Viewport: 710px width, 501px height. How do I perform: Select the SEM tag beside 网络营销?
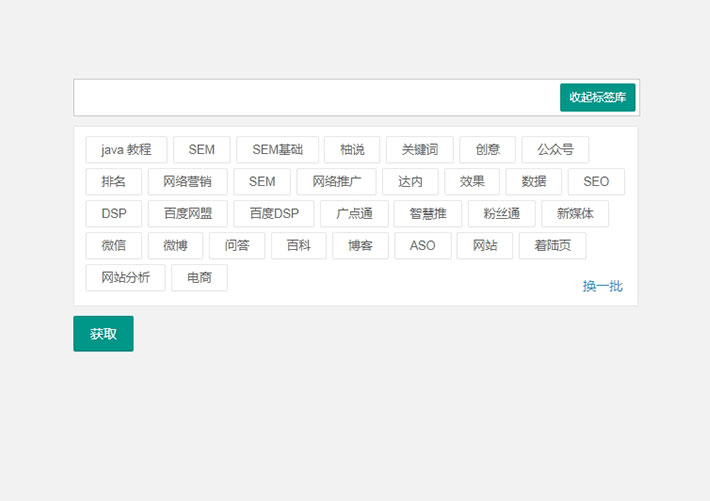(262, 182)
